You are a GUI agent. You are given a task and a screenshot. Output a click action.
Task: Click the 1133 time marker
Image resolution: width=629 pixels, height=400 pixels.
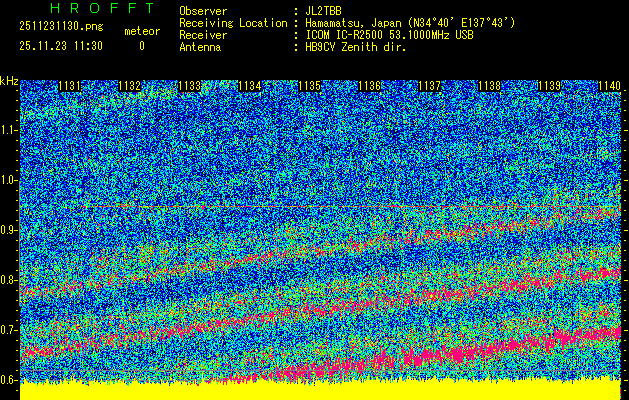point(189,86)
